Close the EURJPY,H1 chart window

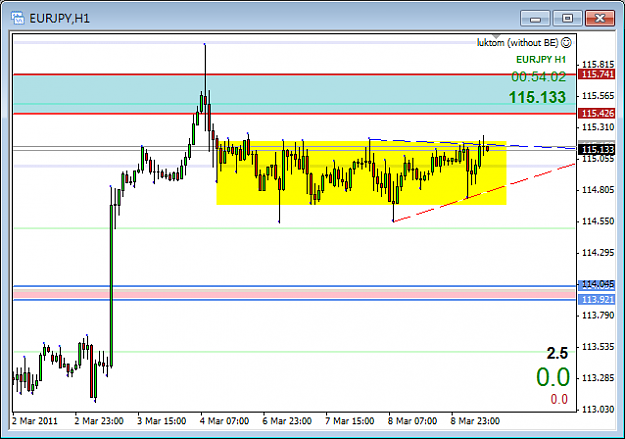[x=599, y=18]
